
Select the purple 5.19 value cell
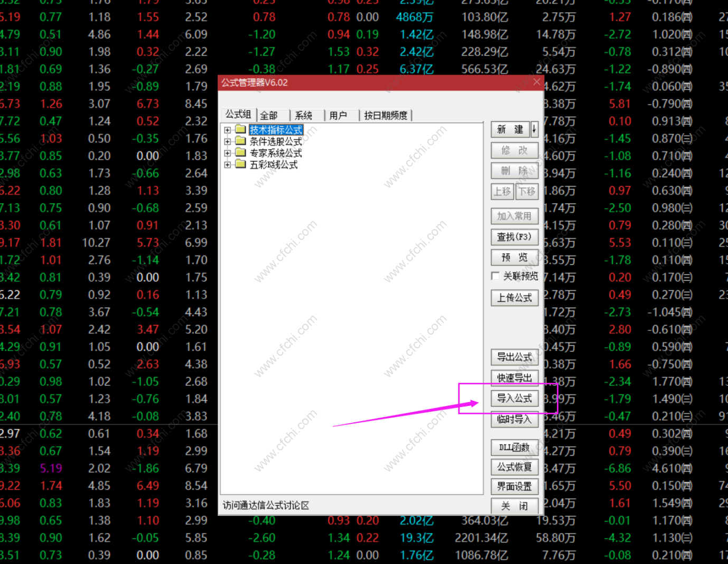51,468
